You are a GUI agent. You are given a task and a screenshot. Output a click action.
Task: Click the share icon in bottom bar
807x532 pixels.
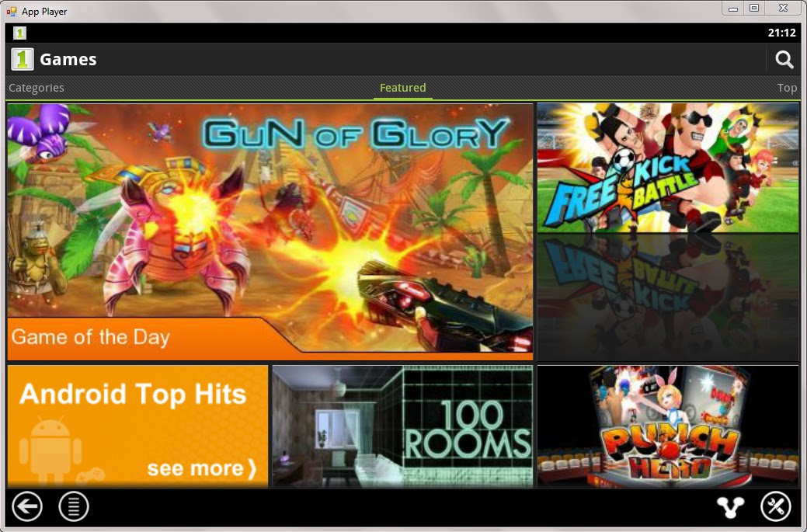730,507
